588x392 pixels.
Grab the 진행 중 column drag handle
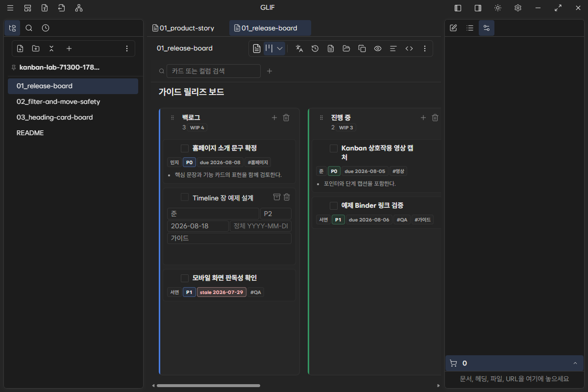click(x=321, y=118)
